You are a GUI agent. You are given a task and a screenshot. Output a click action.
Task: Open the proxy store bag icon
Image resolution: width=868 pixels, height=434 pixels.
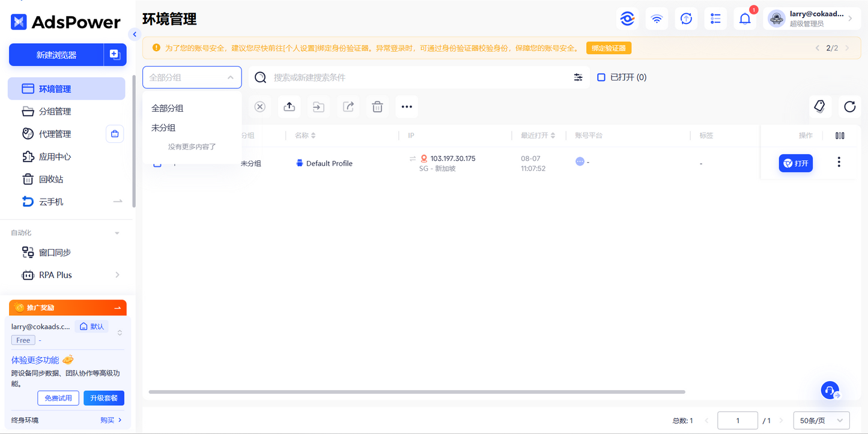115,134
